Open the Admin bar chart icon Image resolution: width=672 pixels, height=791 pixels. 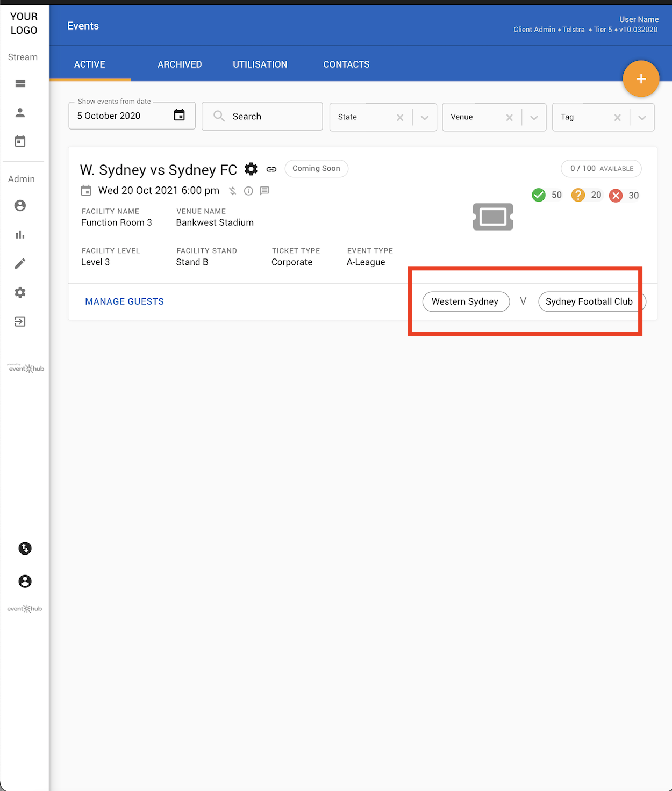pyautogui.click(x=20, y=234)
